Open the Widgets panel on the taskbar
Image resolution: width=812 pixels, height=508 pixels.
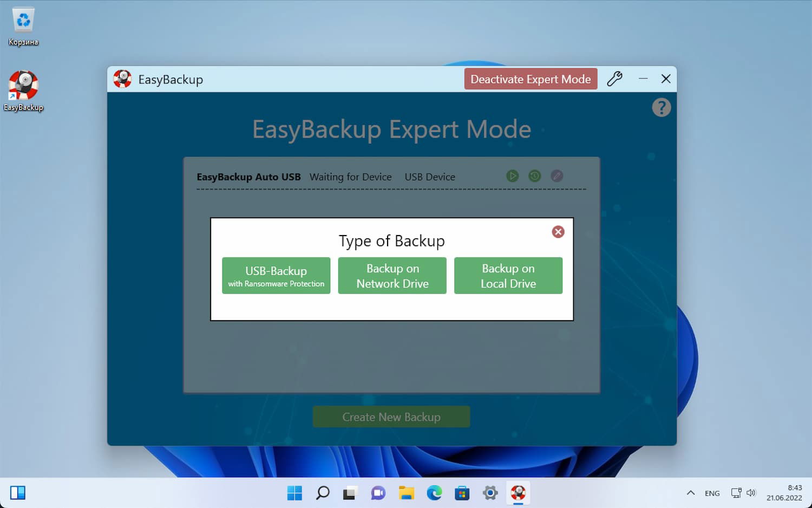[x=18, y=493]
